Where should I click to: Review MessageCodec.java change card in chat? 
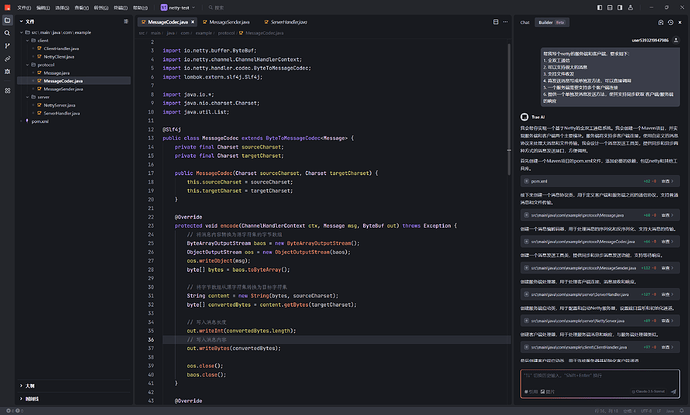click(x=600, y=242)
